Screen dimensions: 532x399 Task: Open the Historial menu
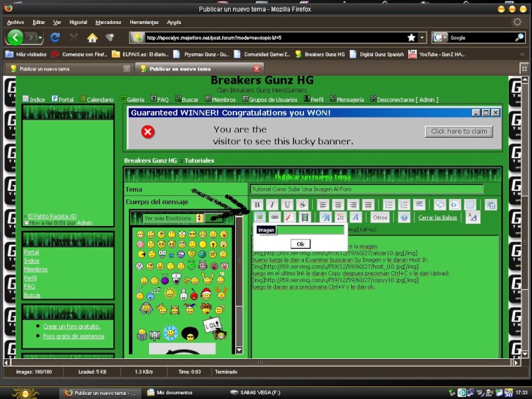(78, 23)
